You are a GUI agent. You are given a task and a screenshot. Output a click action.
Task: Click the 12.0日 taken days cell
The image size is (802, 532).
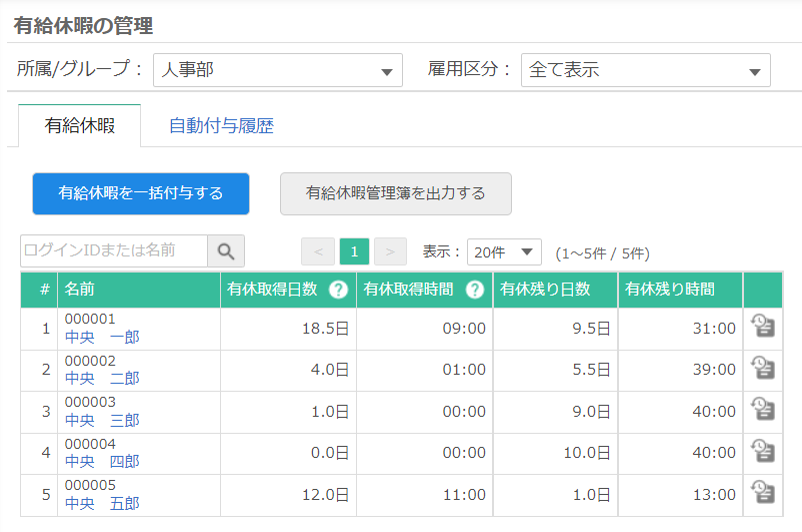[288, 495]
